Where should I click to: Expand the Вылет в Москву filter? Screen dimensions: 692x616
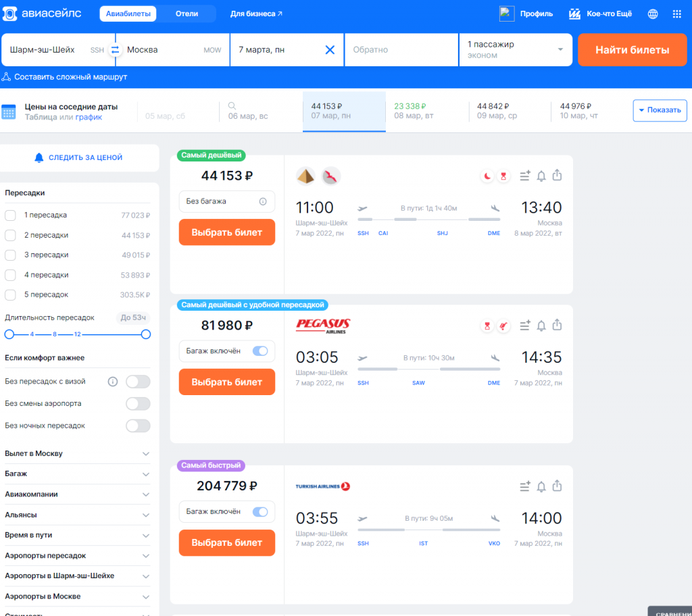77,454
